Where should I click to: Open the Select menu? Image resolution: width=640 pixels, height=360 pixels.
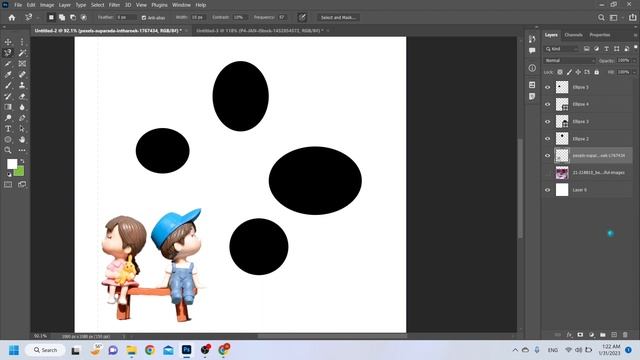pos(97,5)
